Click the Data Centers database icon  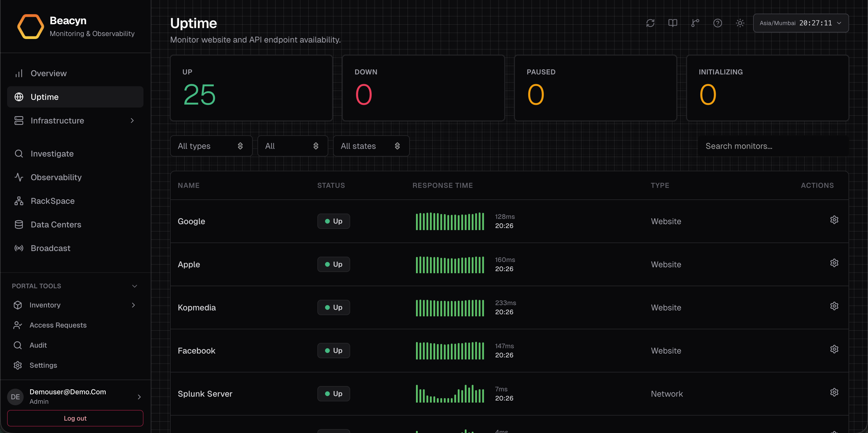[19, 224]
